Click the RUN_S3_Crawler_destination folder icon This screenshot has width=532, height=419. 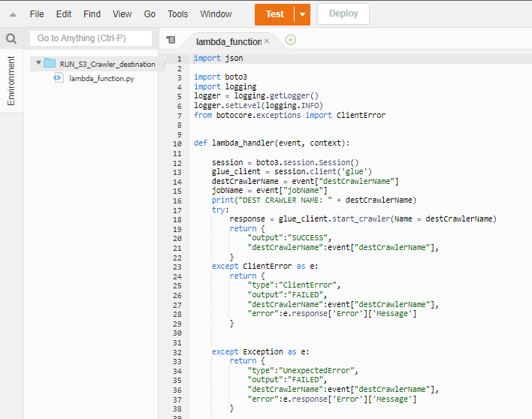pos(50,64)
